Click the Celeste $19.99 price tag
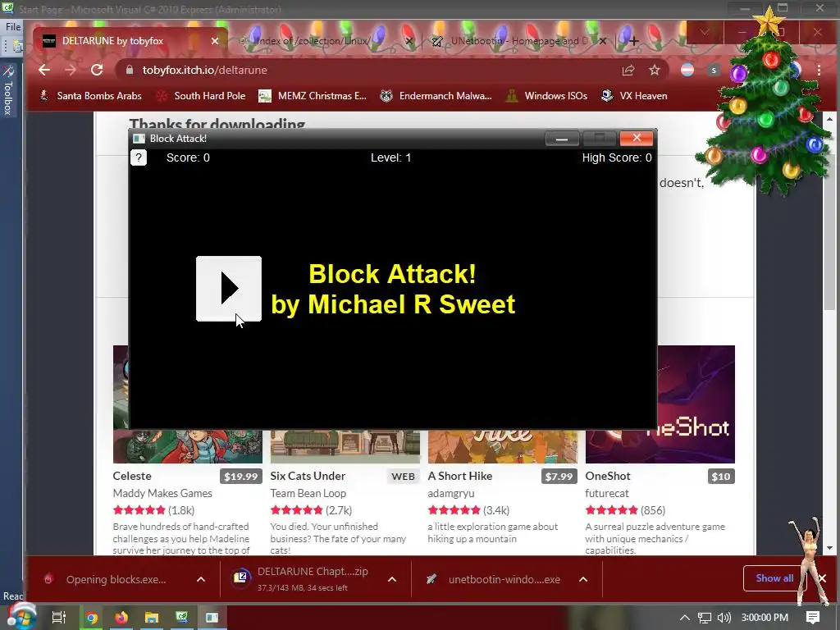The width and height of the screenshot is (840, 630). [x=240, y=477]
